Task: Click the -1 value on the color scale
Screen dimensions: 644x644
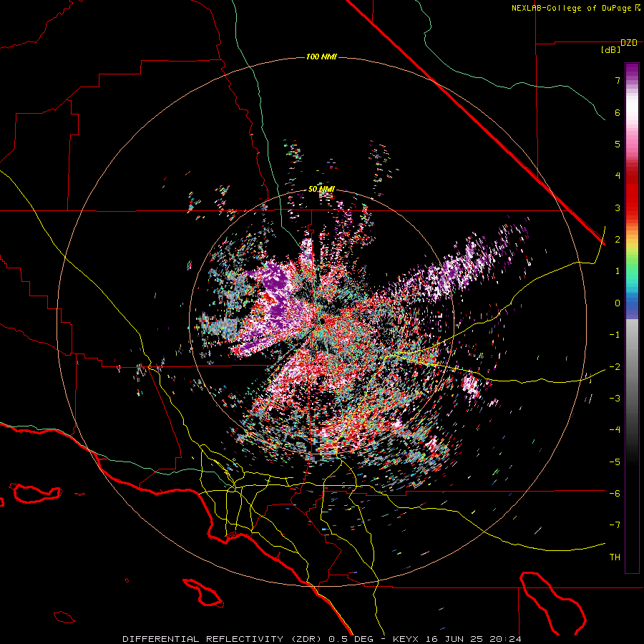Action: click(615, 335)
